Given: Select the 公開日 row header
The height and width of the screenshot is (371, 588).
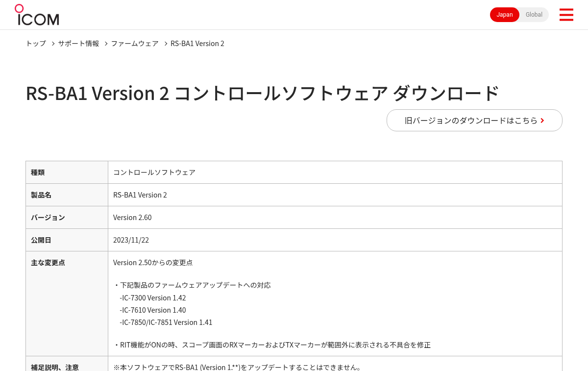Looking at the screenshot, I should point(67,240).
